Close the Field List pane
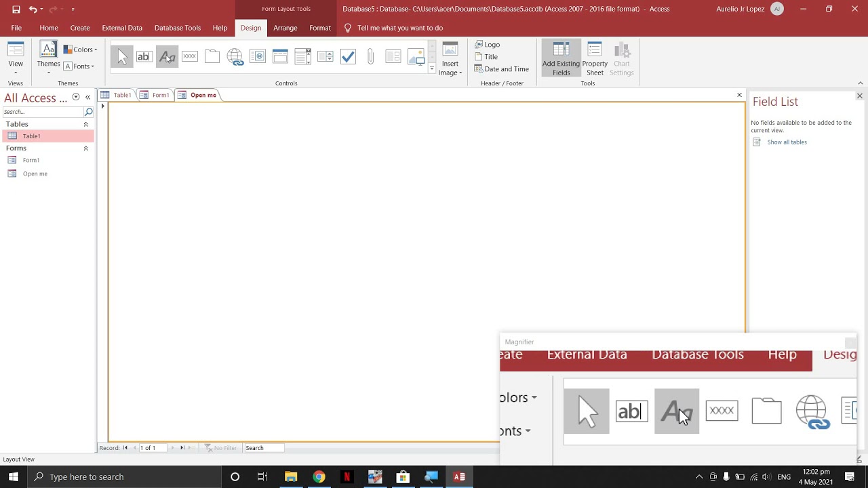The height and width of the screenshot is (488, 868). coord(859,96)
